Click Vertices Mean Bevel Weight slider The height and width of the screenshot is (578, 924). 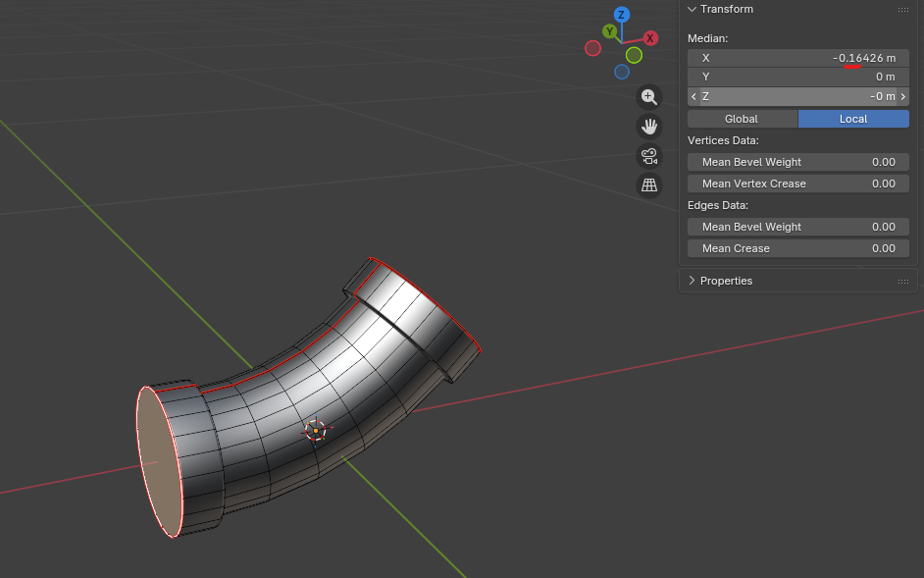coord(798,162)
